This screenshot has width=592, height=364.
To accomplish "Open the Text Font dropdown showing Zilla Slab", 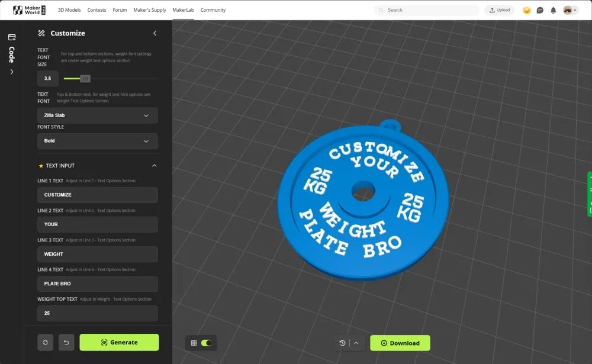I will 98,115.
